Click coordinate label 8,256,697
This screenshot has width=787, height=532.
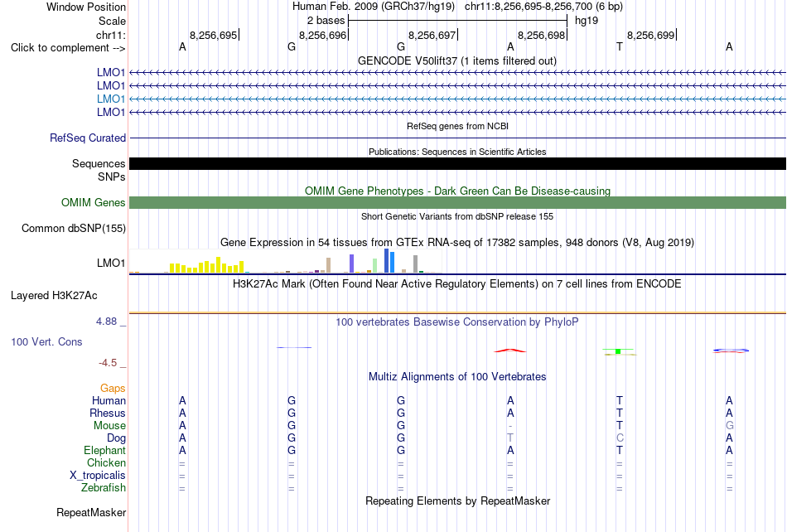click(432, 35)
